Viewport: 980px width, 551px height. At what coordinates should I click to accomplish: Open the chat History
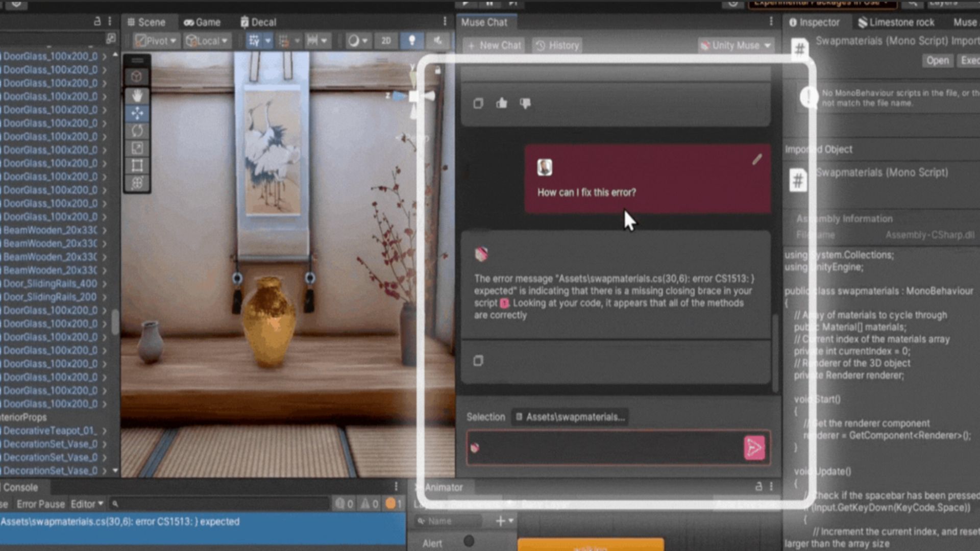click(557, 45)
